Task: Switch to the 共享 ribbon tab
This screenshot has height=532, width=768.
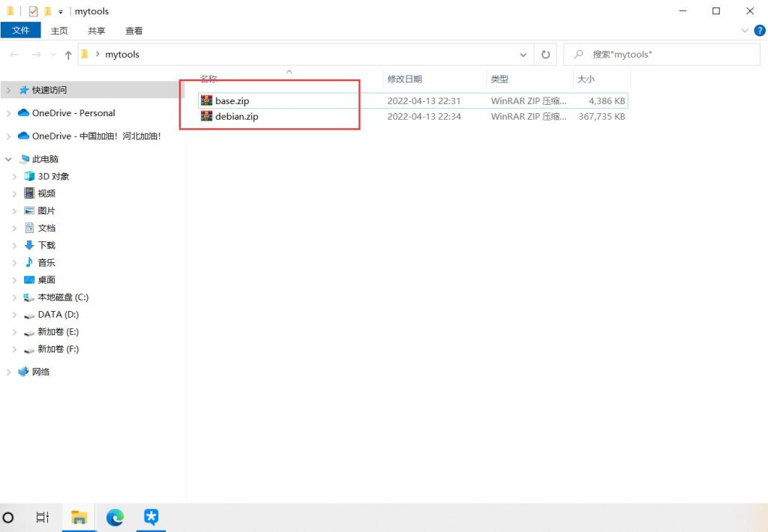Action: tap(97, 31)
